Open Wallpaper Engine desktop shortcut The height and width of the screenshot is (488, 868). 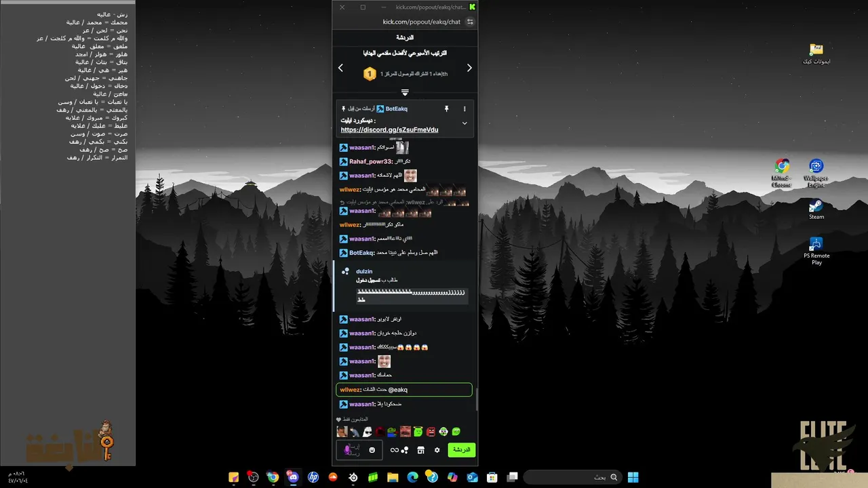pyautogui.click(x=816, y=174)
